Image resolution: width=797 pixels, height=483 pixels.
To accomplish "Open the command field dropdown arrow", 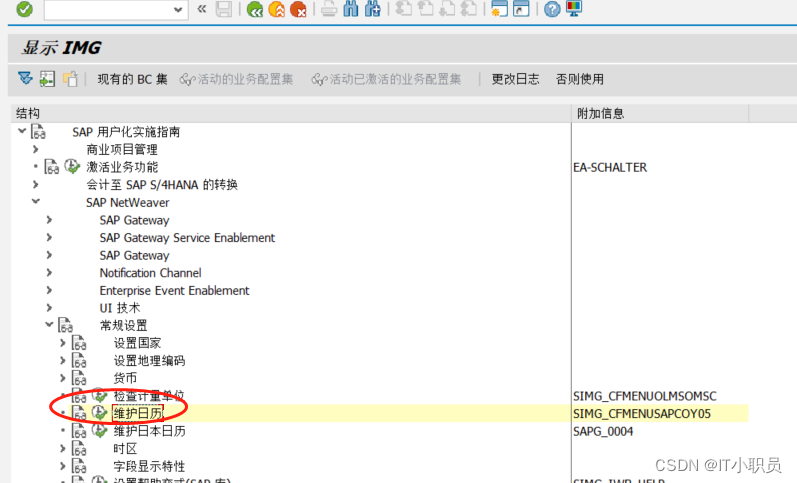I will [x=178, y=9].
